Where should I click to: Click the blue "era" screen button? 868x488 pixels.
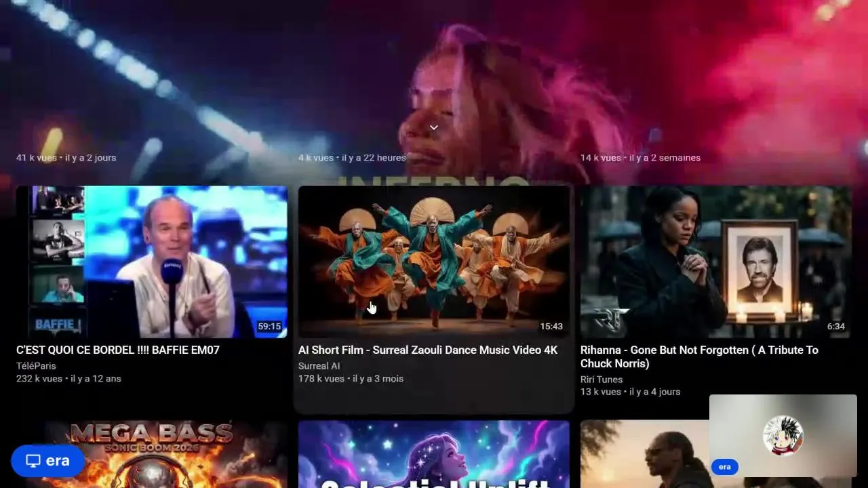pos(47,461)
